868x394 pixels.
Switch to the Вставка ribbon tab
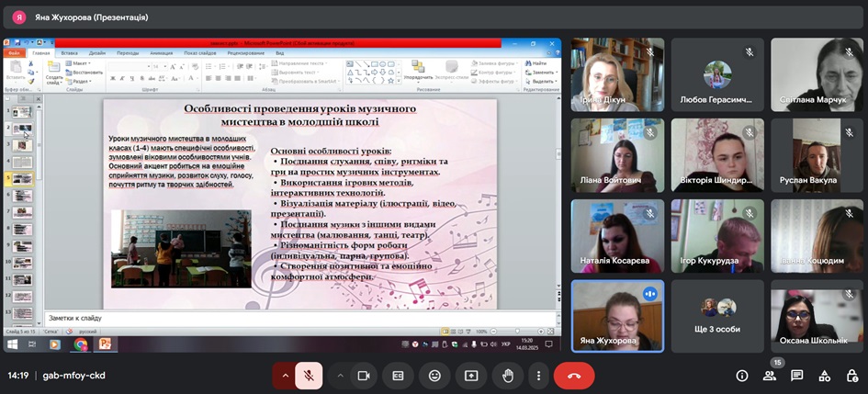pos(69,53)
